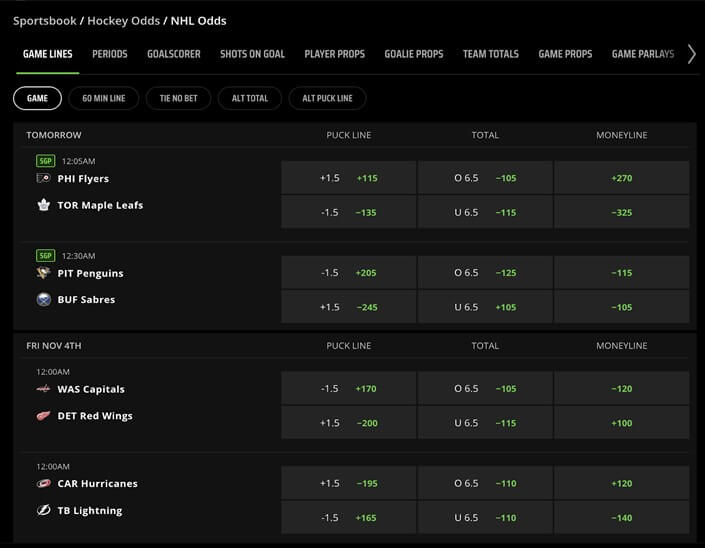
Task: Bet Hurricanes moneyline +120
Action: pyautogui.click(x=622, y=483)
